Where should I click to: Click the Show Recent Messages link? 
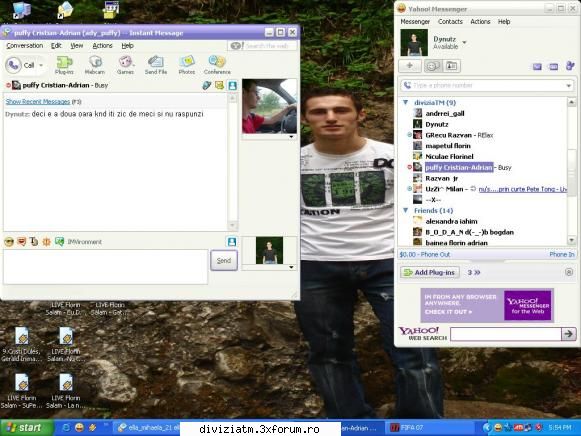pos(38,101)
